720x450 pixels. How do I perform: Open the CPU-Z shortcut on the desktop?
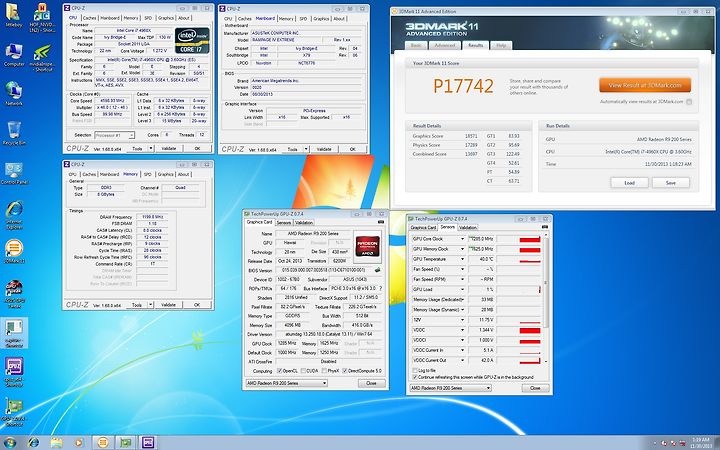click(x=14, y=372)
